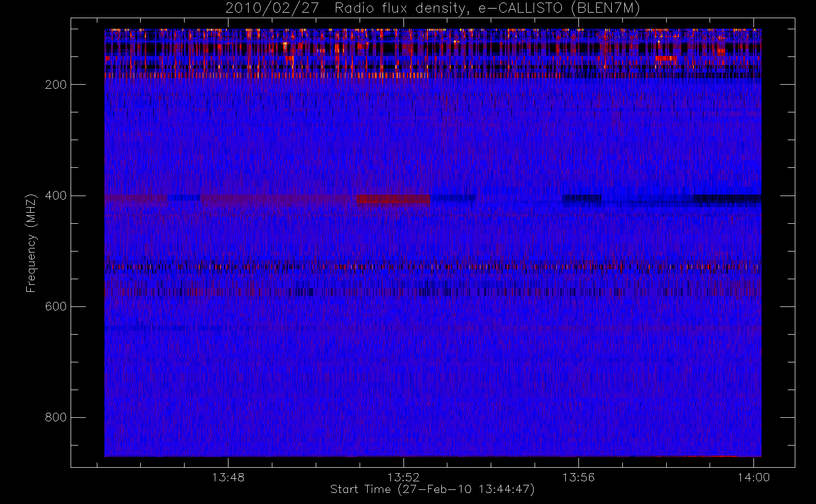Click the 13:48 time tick label
816x504 pixels.
point(228,477)
